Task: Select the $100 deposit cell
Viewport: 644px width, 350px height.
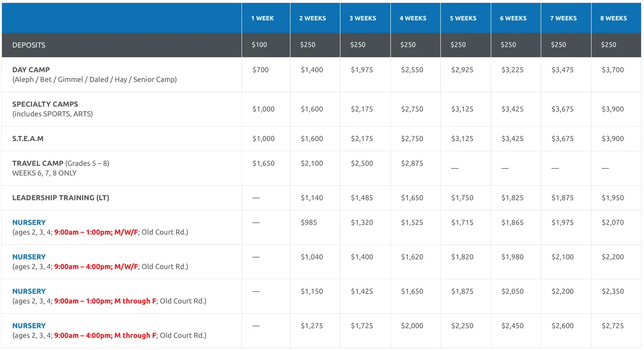Action: [259, 45]
